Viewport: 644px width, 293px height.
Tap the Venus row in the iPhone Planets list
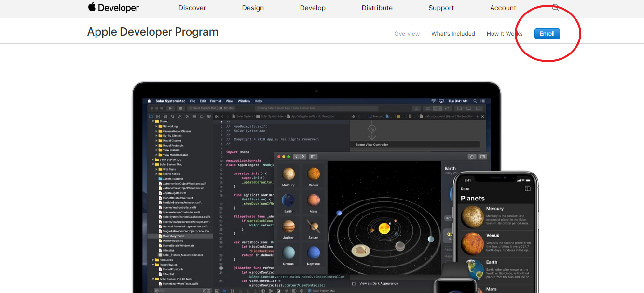(x=496, y=244)
